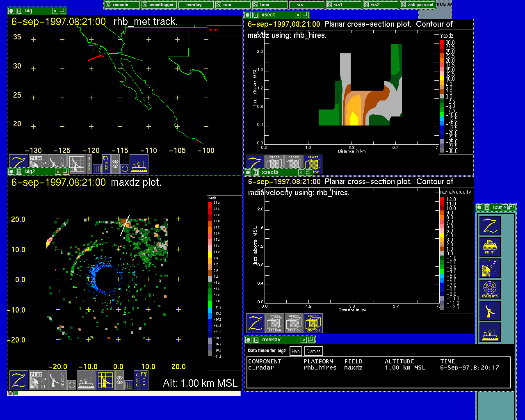Screen dimensions: 525x420
Task: Click the GOES IR satellite icon in big2 toolbar
Action: pyautogui.click(x=37, y=380)
